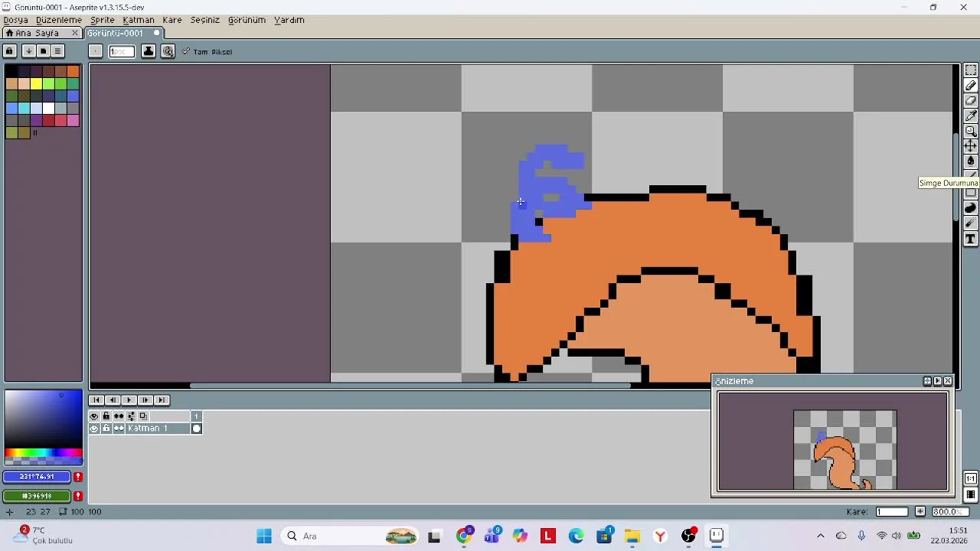Click the timeline header layer hierarchy icon
Screen dimensions: 980x551
[131, 416]
